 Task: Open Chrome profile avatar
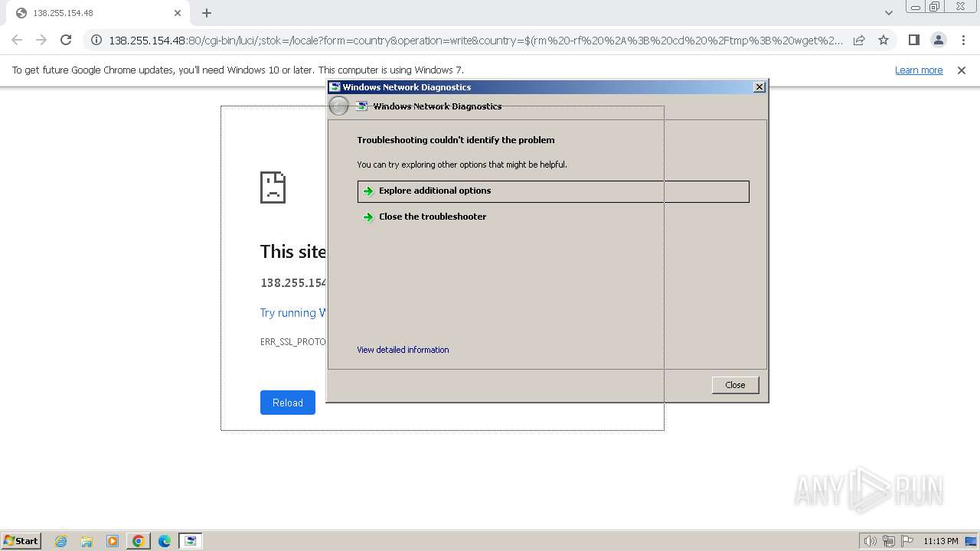(939, 40)
